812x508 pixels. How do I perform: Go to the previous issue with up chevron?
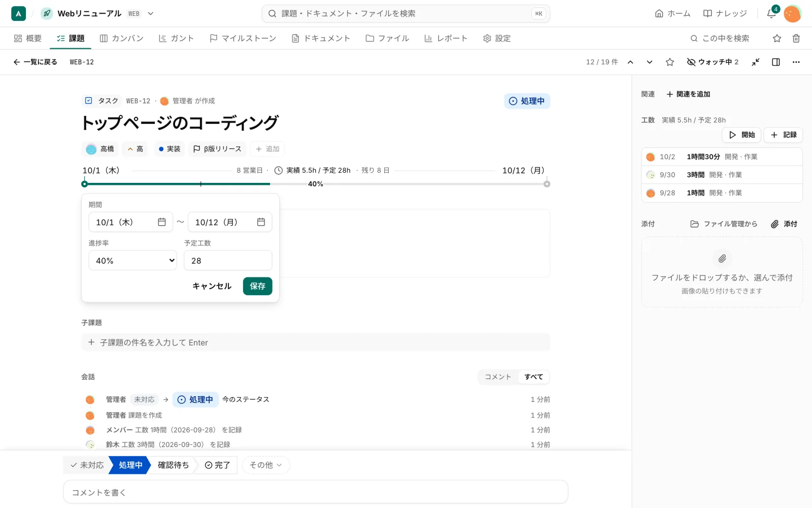[630, 62]
